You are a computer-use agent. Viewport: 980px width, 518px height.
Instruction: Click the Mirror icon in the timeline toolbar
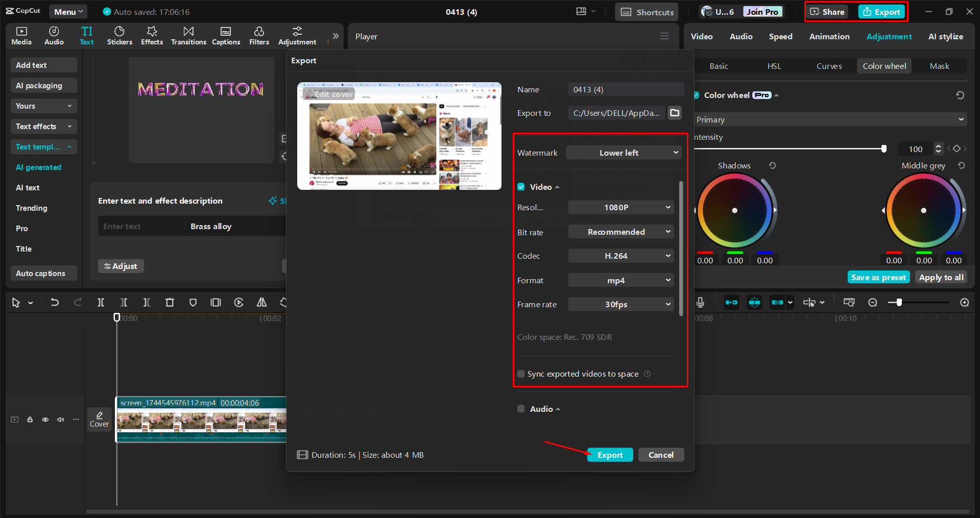coord(261,302)
